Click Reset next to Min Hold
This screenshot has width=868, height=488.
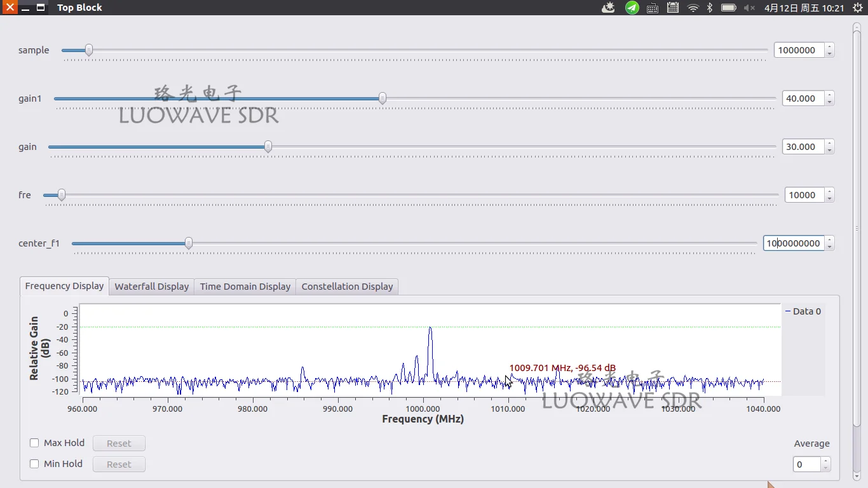coord(119,464)
